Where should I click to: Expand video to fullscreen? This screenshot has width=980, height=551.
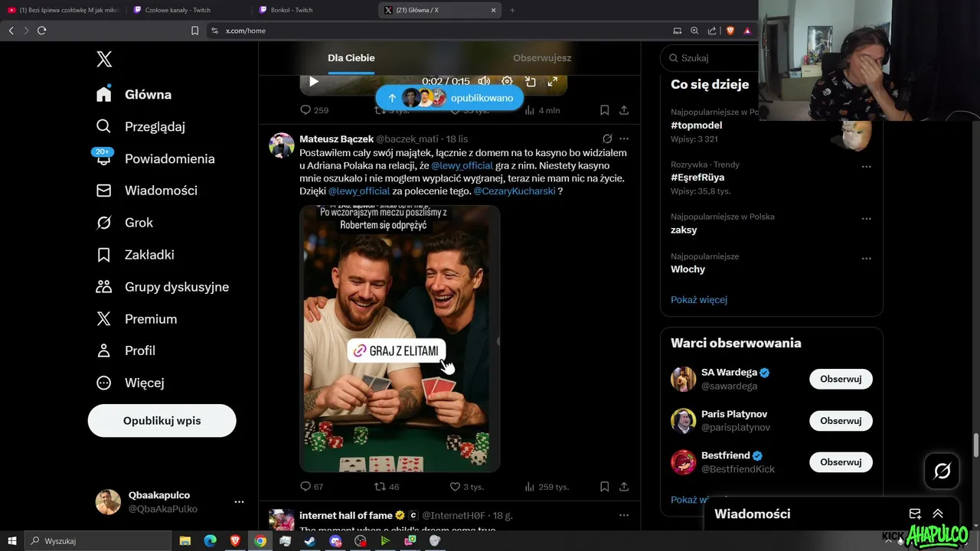click(x=553, y=81)
